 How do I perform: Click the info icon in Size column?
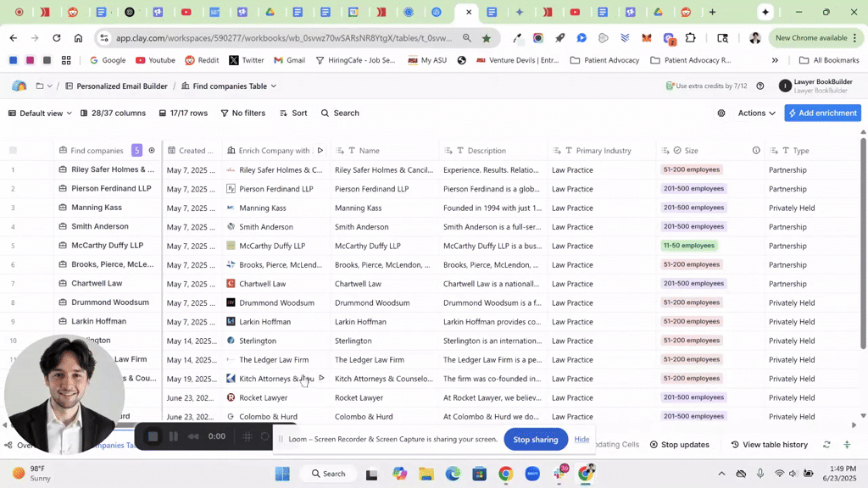pyautogui.click(x=756, y=151)
